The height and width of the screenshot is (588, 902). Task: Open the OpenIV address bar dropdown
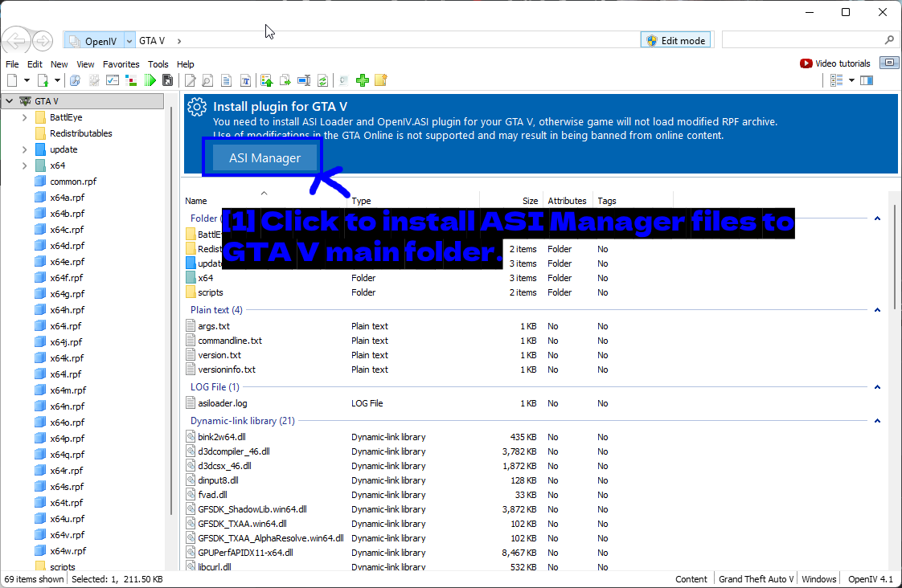pos(129,41)
